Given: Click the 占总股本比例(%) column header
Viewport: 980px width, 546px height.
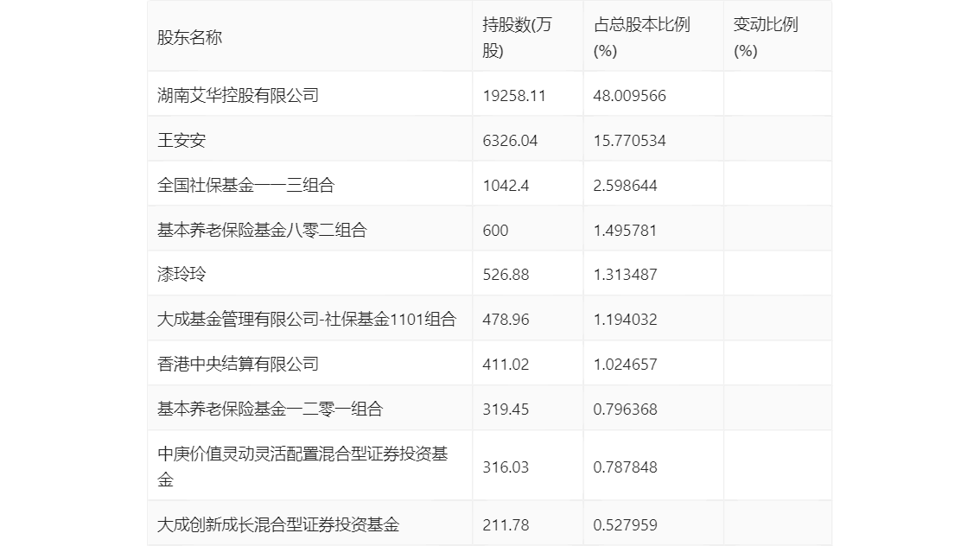Looking at the screenshot, I should tap(642, 37).
